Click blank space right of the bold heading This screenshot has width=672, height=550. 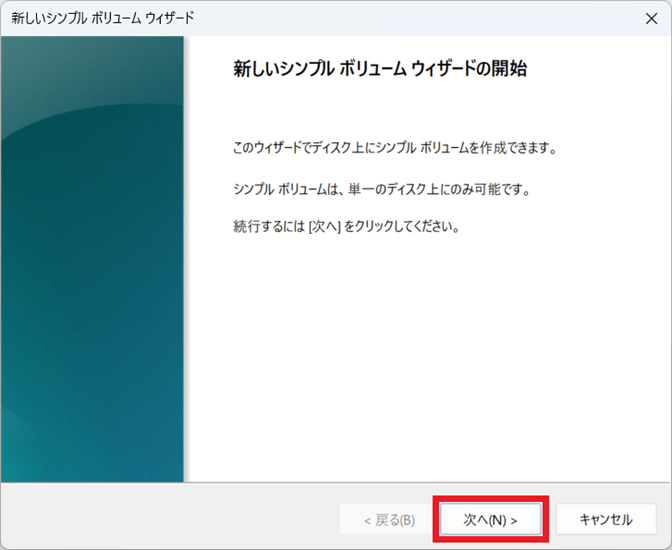tap(600, 70)
